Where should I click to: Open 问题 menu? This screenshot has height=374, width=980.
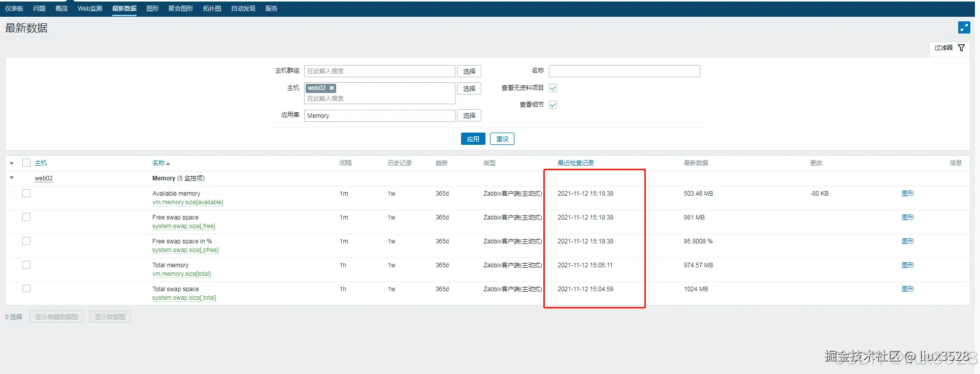coord(40,9)
